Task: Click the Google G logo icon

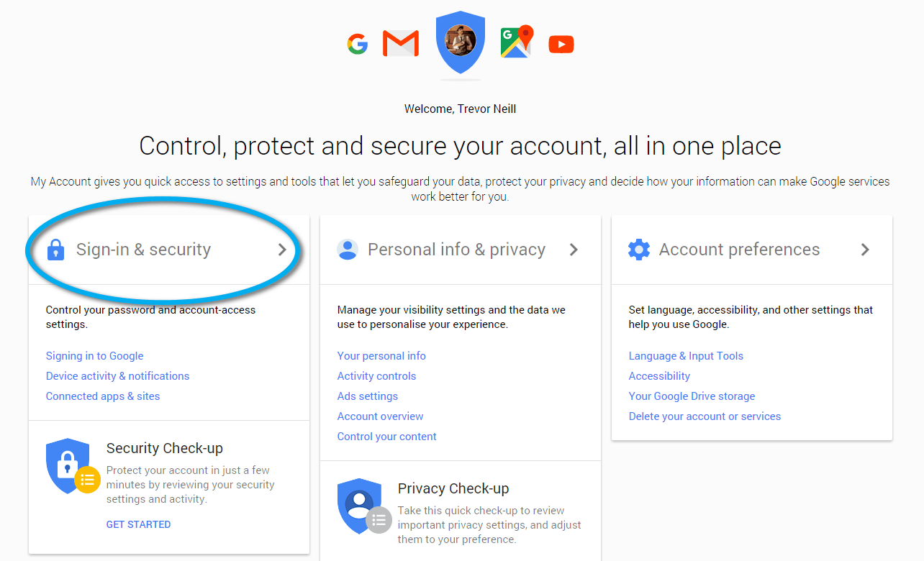Action: [x=358, y=45]
